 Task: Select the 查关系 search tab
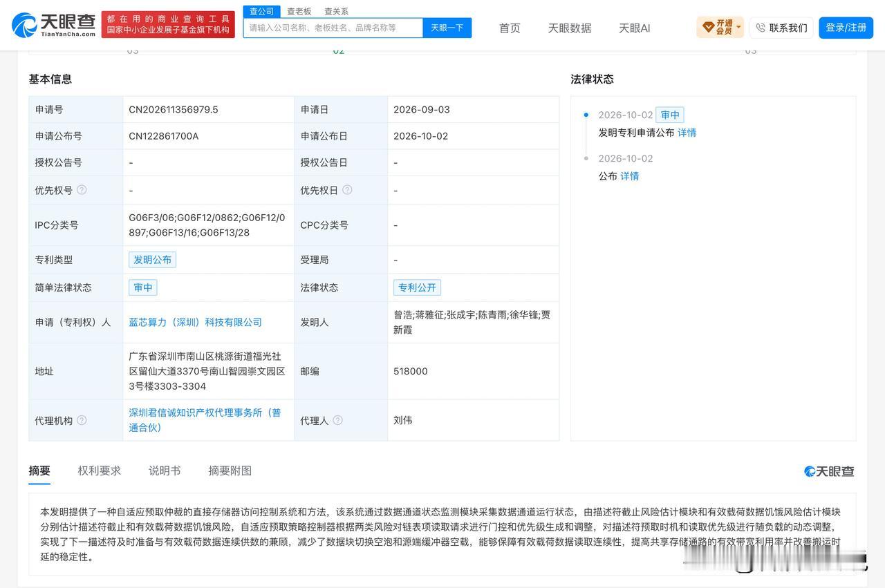(x=337, y=11)
